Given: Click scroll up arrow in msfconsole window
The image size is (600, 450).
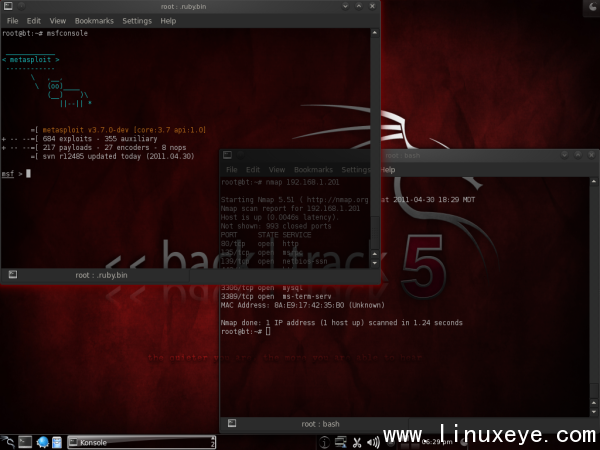Looking at the screenshot, I should tap(375, 33).
